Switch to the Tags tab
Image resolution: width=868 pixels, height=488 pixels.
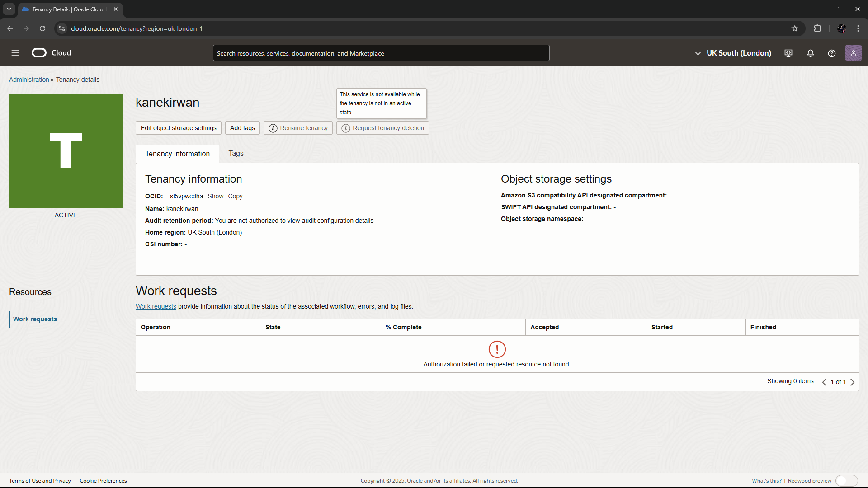click(x=236, y=154)
